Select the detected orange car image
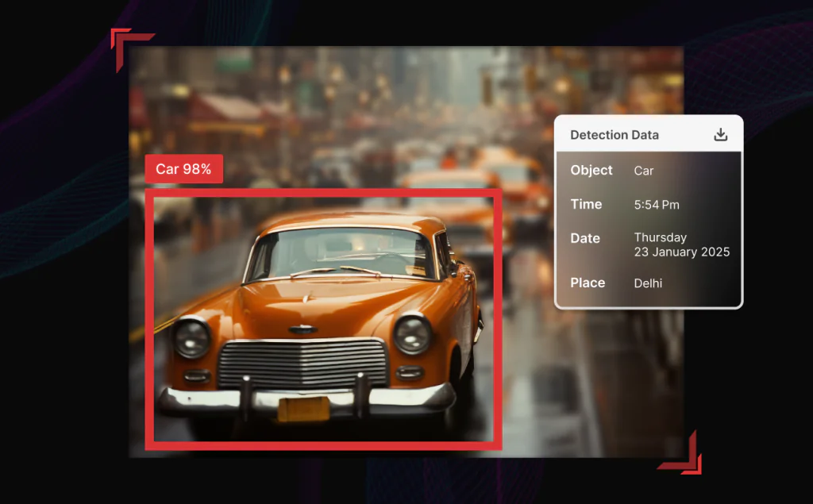The width and height of the screenshot is (813, 504). (x=324, y=319)
